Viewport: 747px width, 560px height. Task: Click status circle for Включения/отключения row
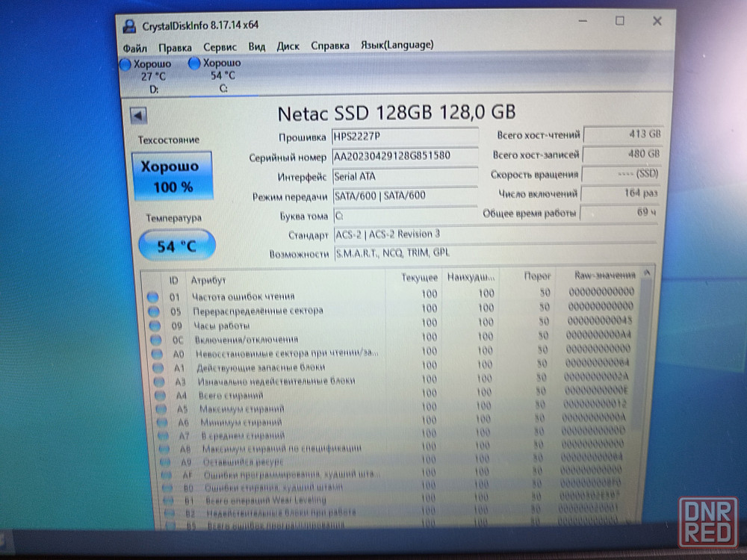coord(155,340)
